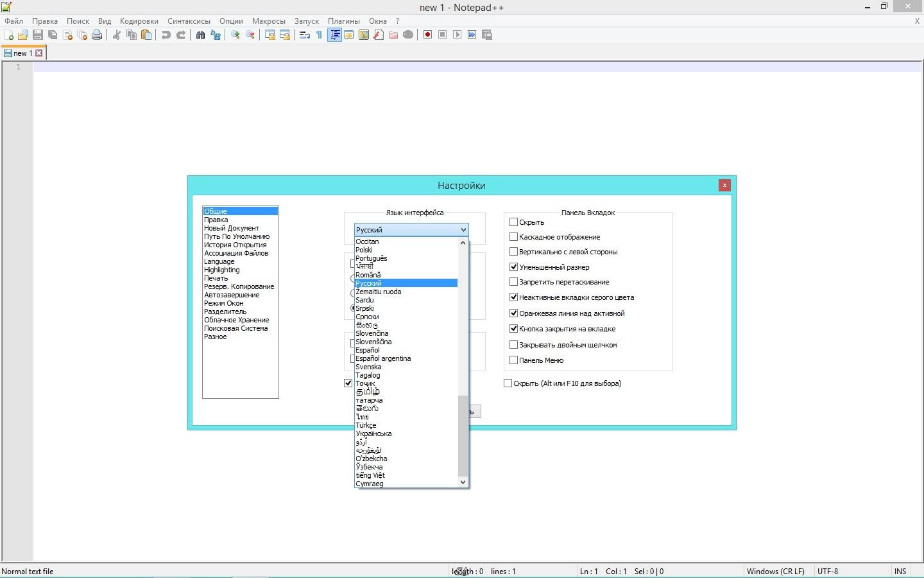
Task: Click the Save Recorded Macro icon
Action: coord(487,35)
